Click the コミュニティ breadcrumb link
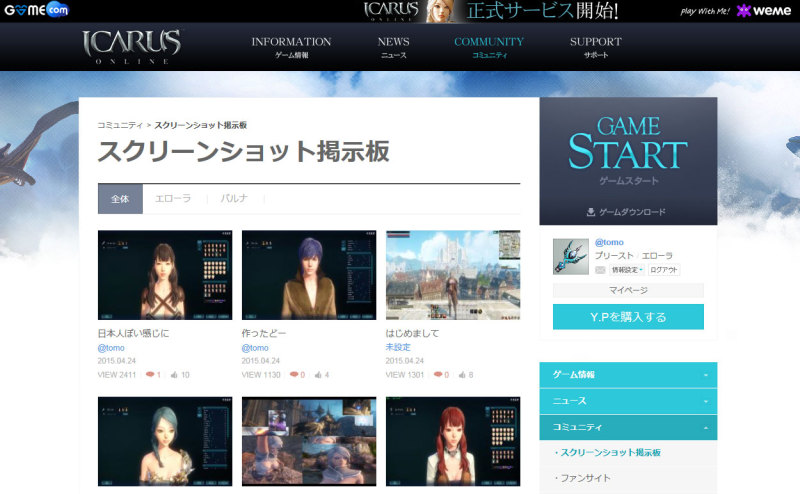The image size is (800, 494). click(120, 125)
